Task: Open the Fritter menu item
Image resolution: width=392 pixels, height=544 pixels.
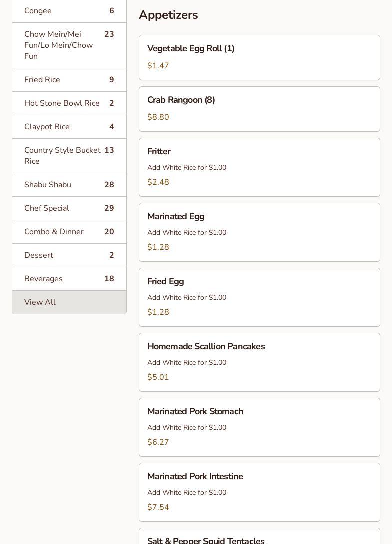Action: 259,167
